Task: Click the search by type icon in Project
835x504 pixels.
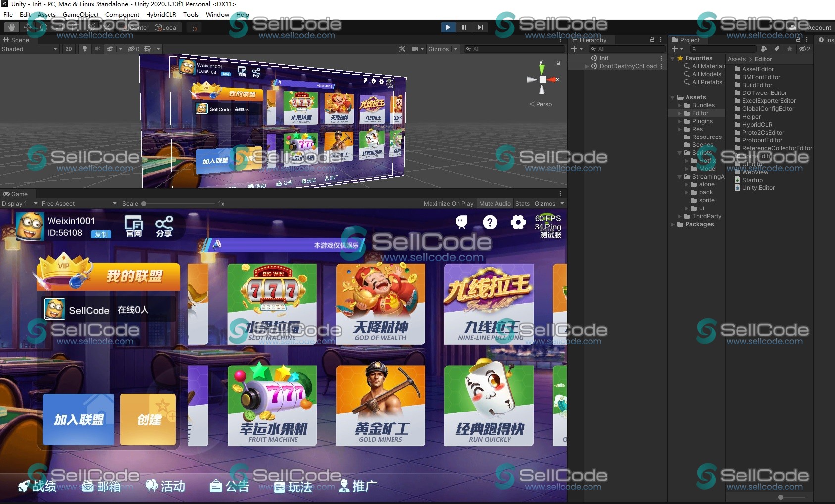Action: pos(764,49)
